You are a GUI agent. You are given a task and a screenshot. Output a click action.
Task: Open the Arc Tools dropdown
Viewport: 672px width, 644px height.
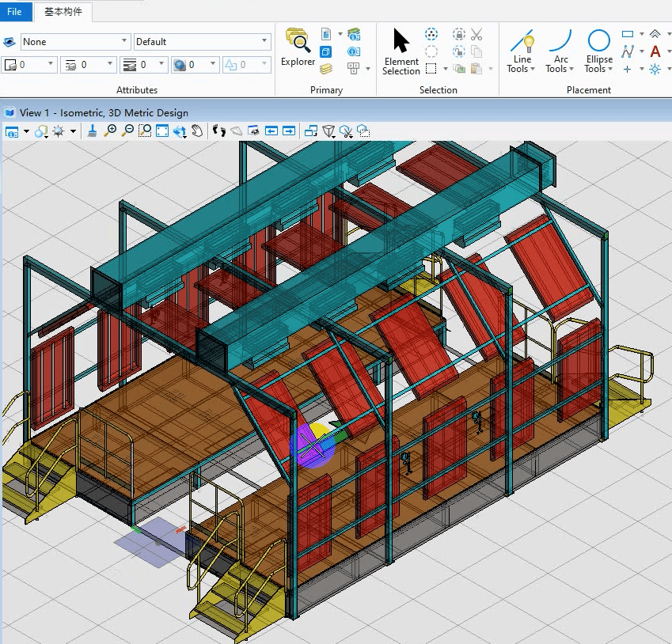(560, 51)
